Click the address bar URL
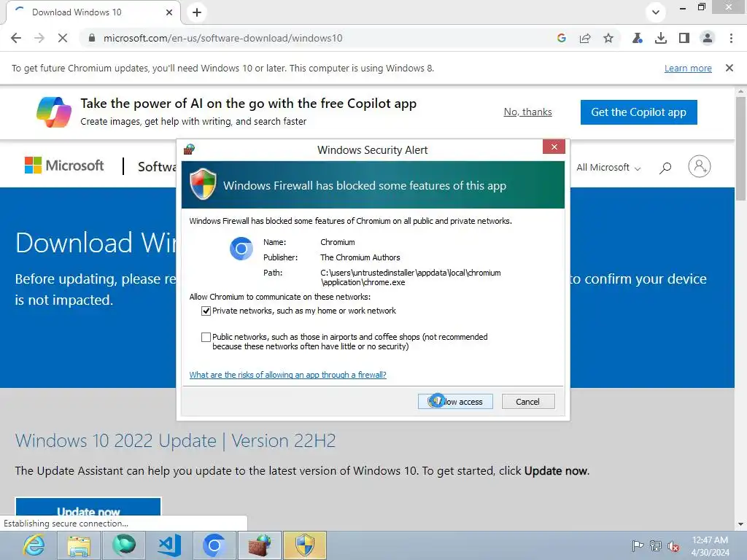The image size is (747, 560). [223, 38]
